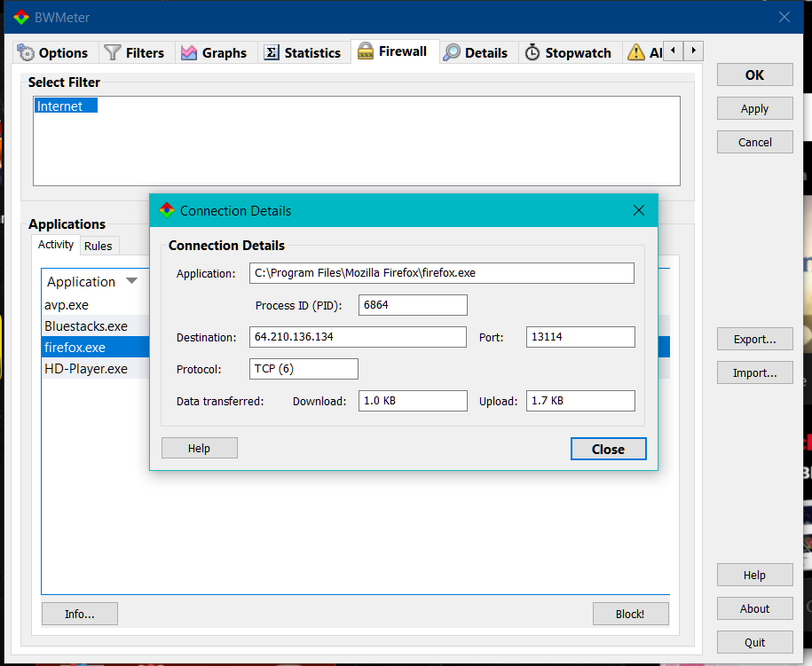Click the Options tab gear icon
The image size is (812, 666).
tap(26, 52)
